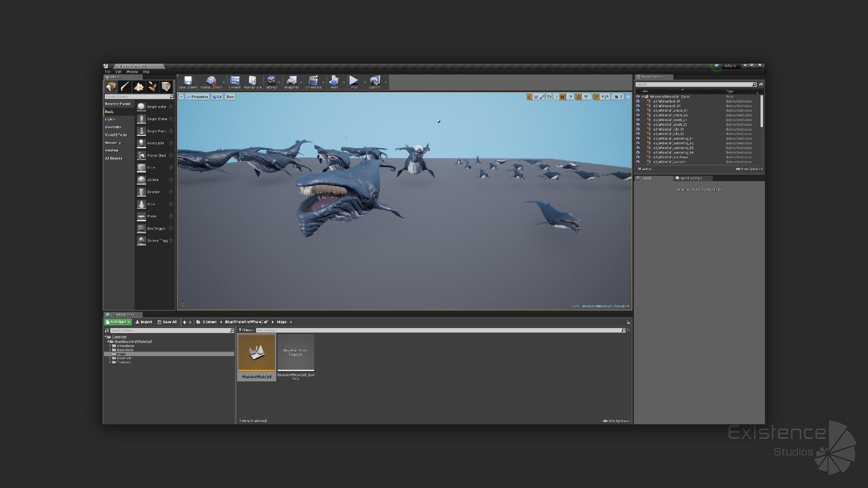The height and width of the screenshot is (488, 868).
Task: Open Source Control from the toolbar
Action: click(211, 82)
